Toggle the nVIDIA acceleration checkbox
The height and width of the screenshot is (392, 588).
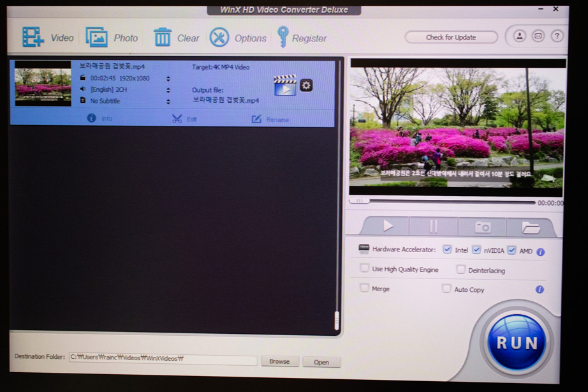click(476, 250)
